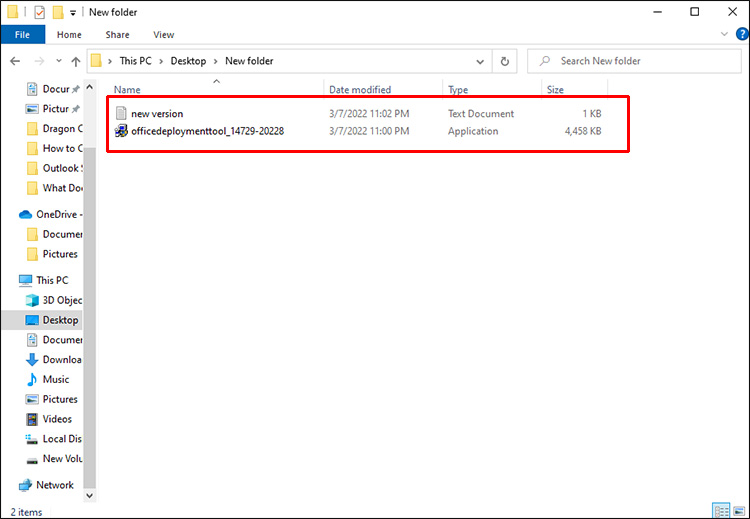Open Documents folder under OneDrive
The height and width of the screenshot is (519, 750).
tap(54, 234)
